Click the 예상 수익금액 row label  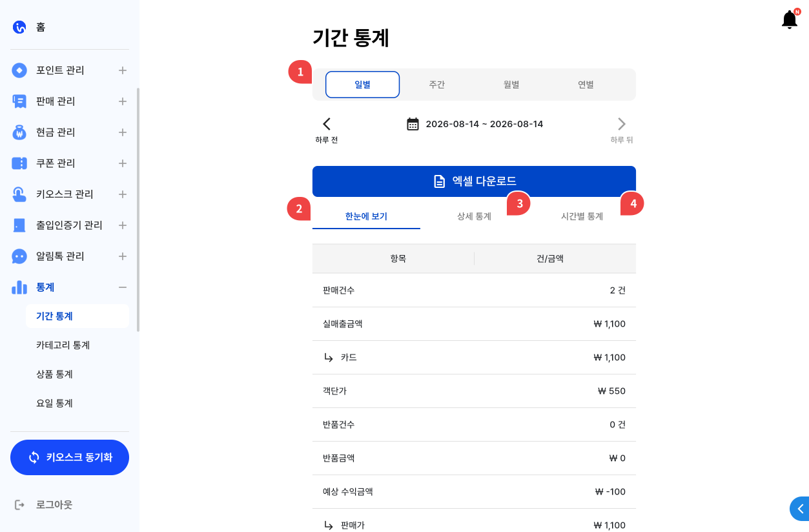(348, 492)
